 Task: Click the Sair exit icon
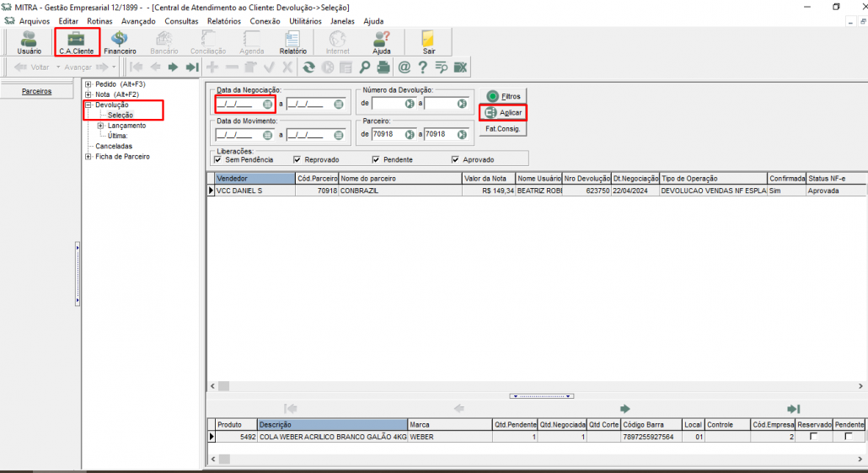pyautogui.click(x=429, y=42)
